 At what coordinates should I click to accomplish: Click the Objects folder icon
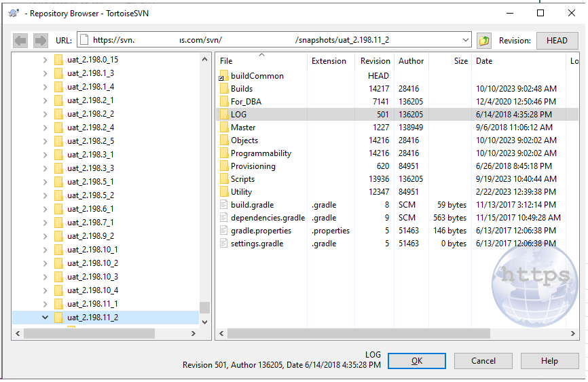point(224,140)
